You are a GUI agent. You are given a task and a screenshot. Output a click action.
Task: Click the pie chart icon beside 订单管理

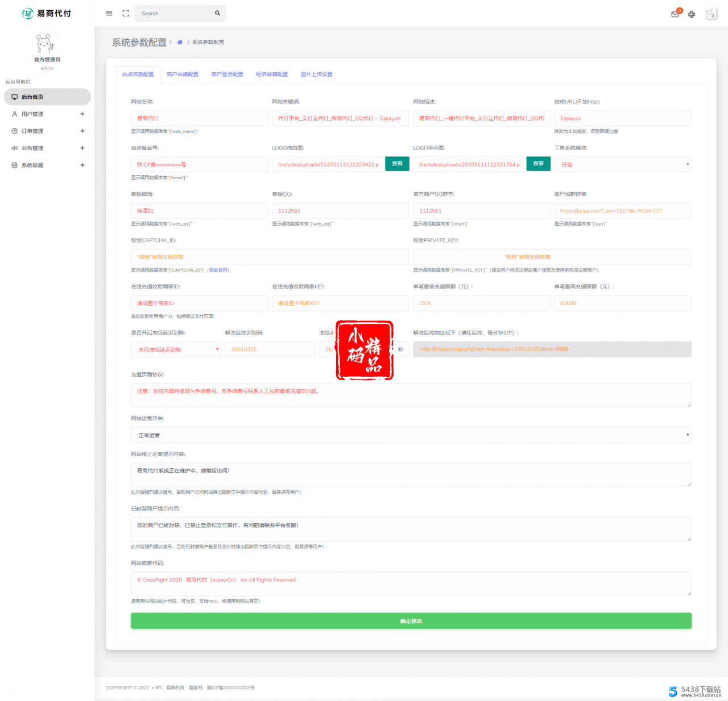tap(15, 131)
